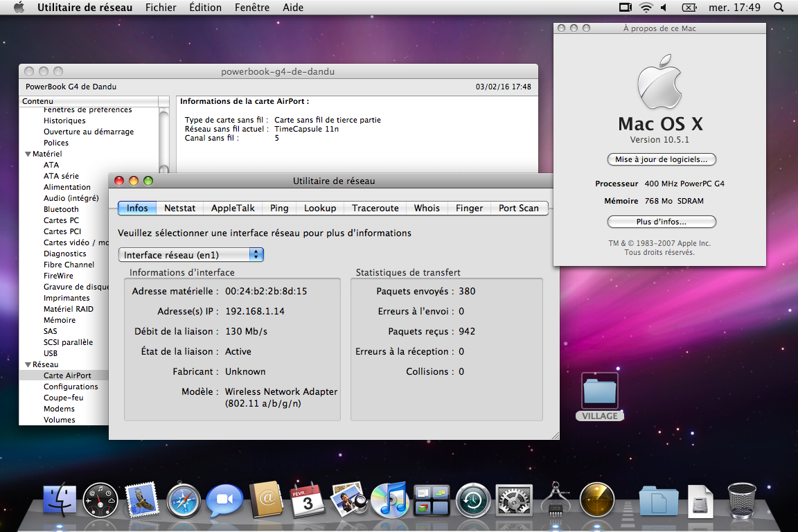Click the System Profiler sidebar scrollbar
The width and height of the screenshot is (798, 532).
pos(164,140)
